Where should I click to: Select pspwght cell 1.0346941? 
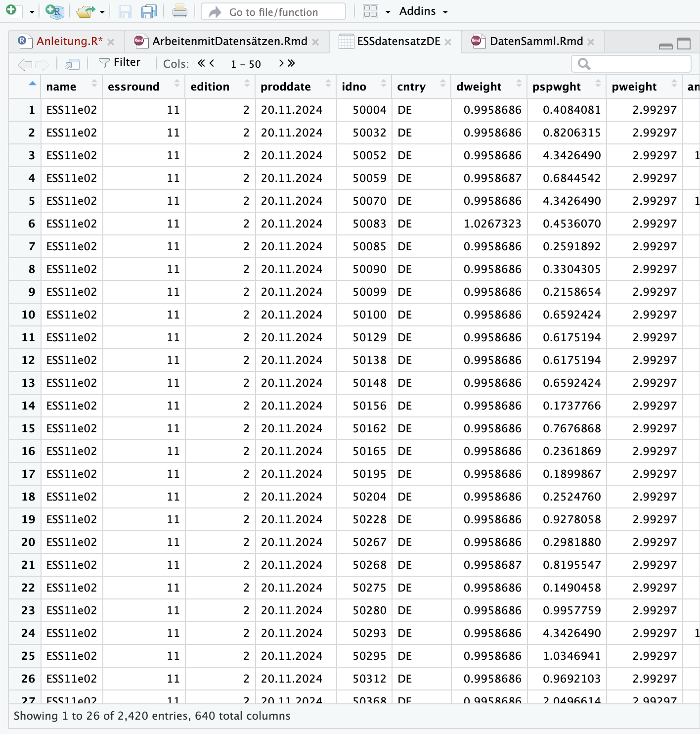[567, 656]
